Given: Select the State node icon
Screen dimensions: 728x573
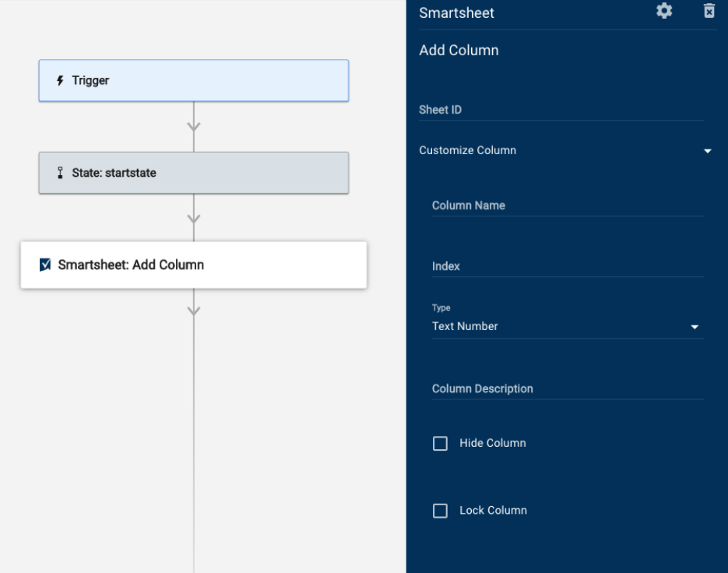Looking at the screenshot, I should pyautogui.click(x=60, y=172).
